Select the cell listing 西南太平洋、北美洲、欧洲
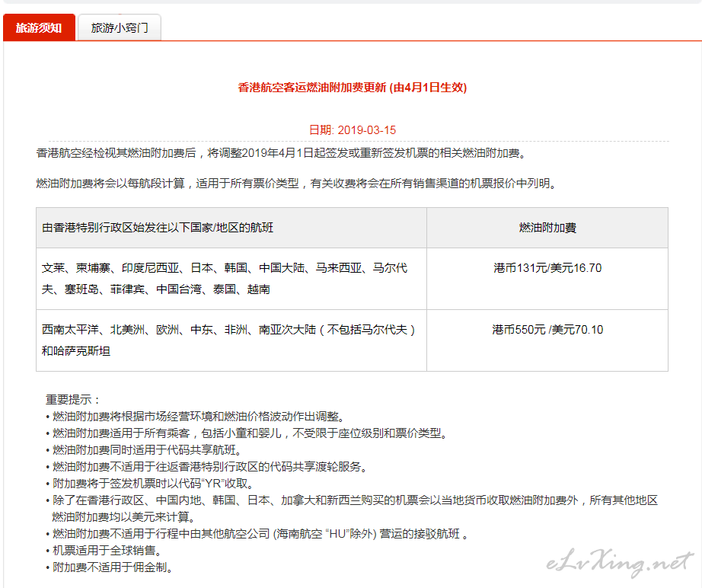 [x=231, y=340]
